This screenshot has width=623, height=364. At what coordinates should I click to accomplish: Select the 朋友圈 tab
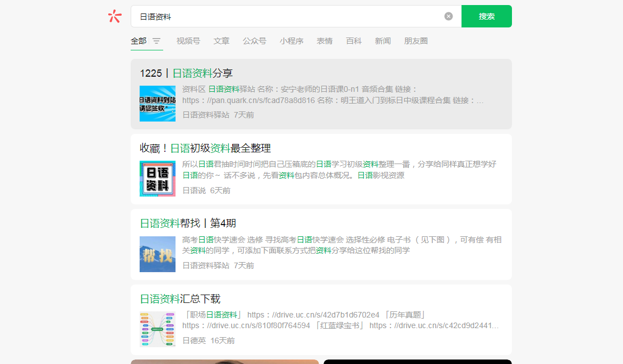(416, 41)
